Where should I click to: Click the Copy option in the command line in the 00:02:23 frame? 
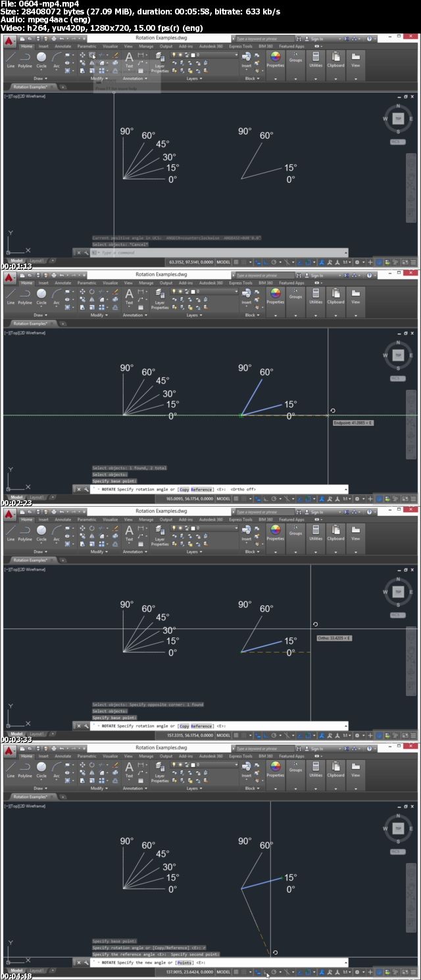point(185,489)
